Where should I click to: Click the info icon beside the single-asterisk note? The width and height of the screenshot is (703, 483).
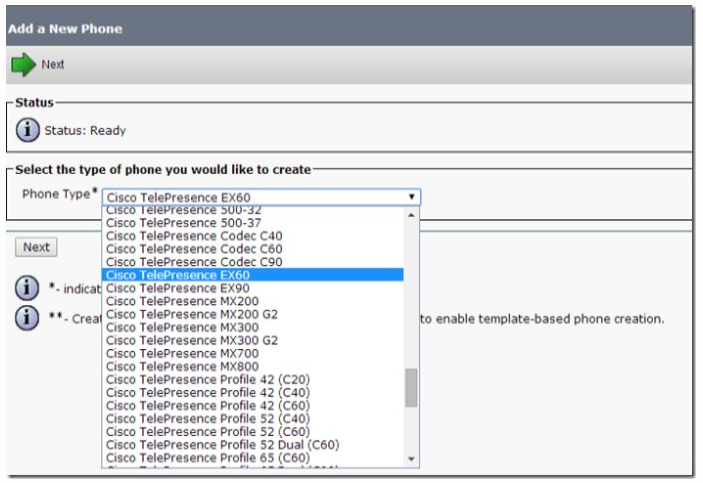(x=27, y=288)
